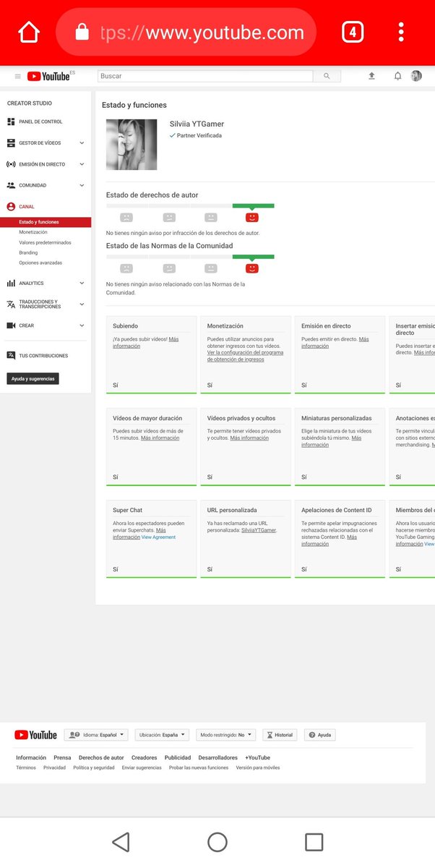Tap the browser home icon
Image resolution: width=435 pixels, height=868 pixels.
[x=29, y=33]
